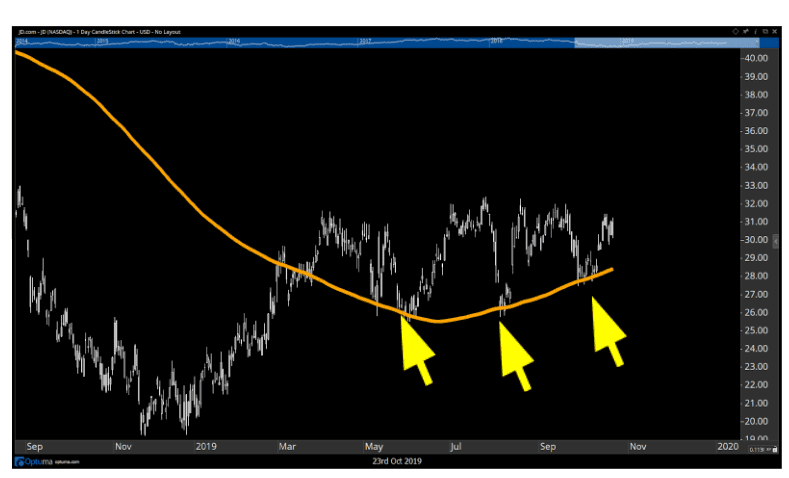Open chart info via the 'i' icon
The height and width of the screenshot is (478, 789).
pos(755,32)
